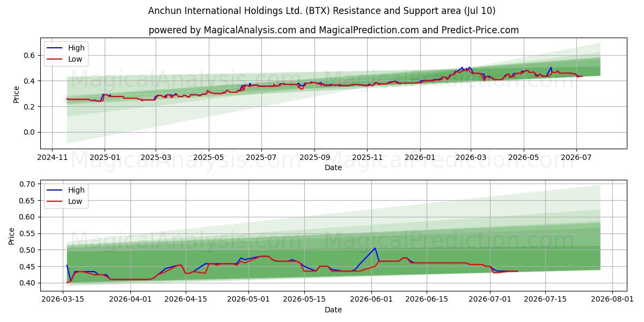Click the 2025-03 tick label on the top chart
644x322 pixels.
click(x=156, y=157)
